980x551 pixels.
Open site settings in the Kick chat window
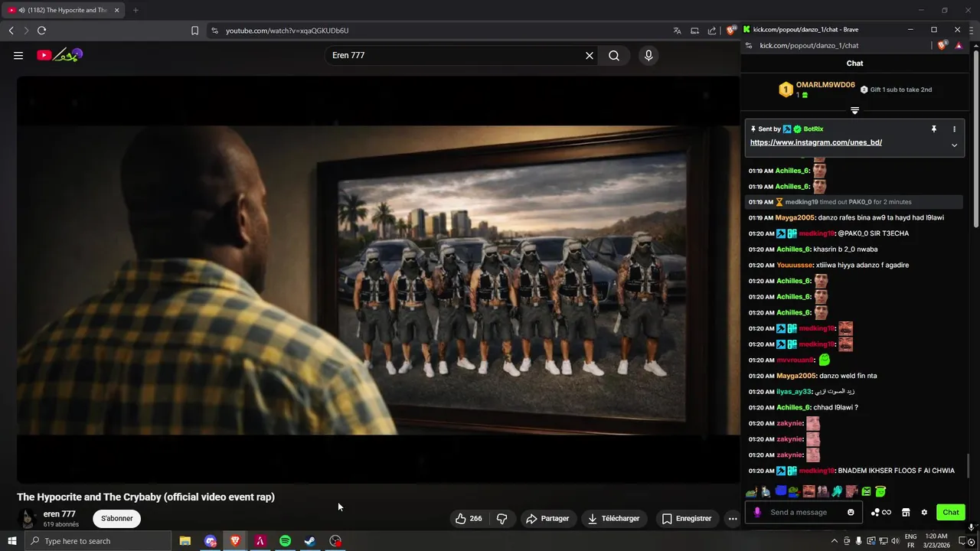[749, 45]
